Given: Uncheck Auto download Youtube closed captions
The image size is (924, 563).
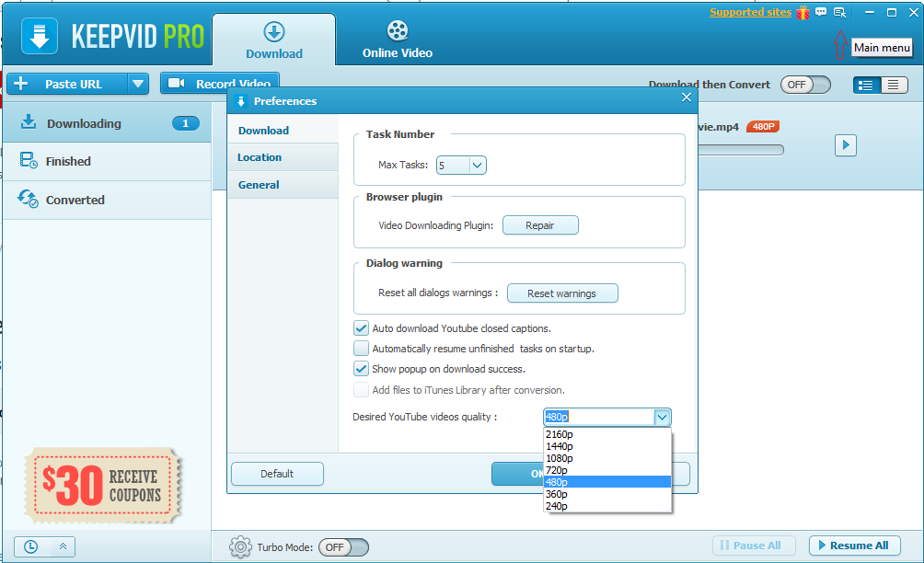Looking at the screenshot, I should pos(361,328).
